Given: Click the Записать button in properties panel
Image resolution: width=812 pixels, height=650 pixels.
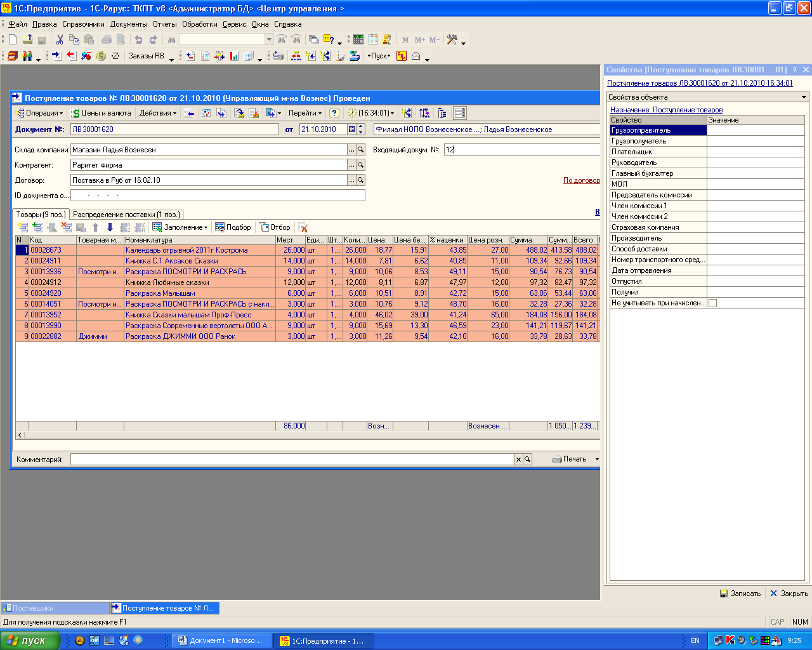Looking at the screenshot, I should tap(740, 594).
